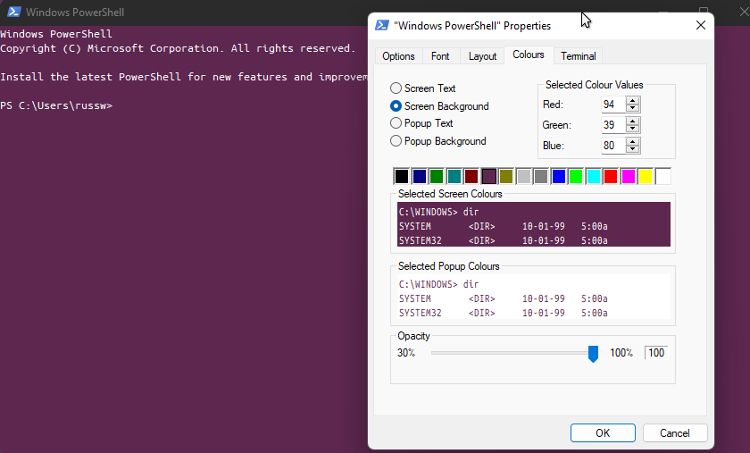Click the Selected Popup Colours preview box

click(x=533, y=298)
